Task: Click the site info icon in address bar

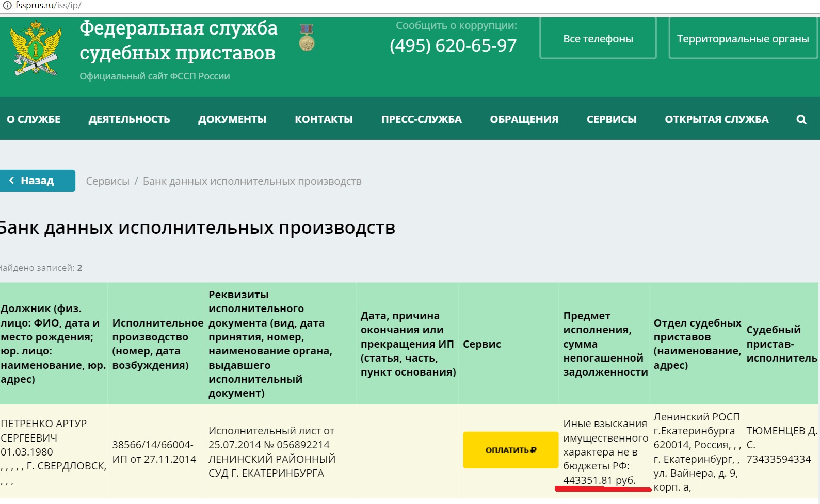Action: pyautogui.click(x=7, y=6)
